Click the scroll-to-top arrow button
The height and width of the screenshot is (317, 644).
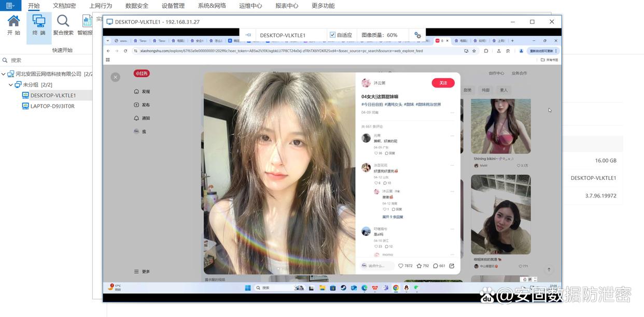pyautogui.click(x=549, y=270)
